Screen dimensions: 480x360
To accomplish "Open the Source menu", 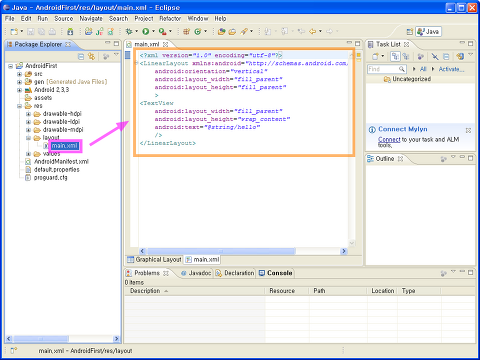I will (64, 19).
